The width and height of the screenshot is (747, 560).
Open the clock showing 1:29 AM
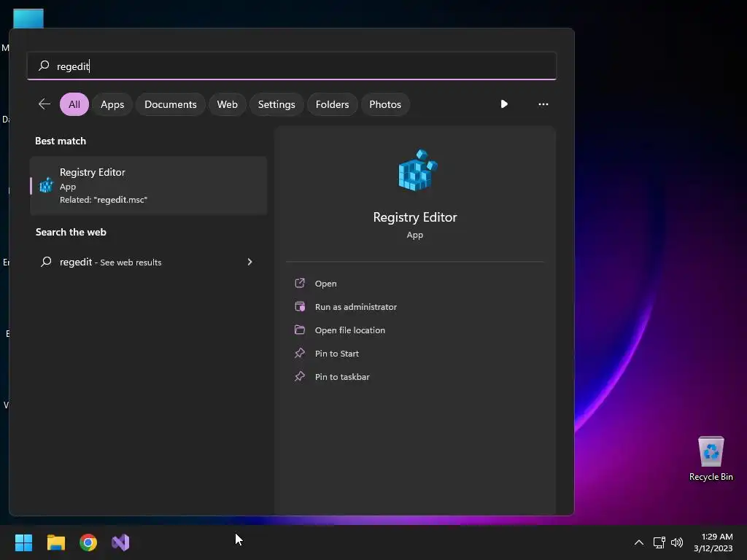(x=713, y=542)
